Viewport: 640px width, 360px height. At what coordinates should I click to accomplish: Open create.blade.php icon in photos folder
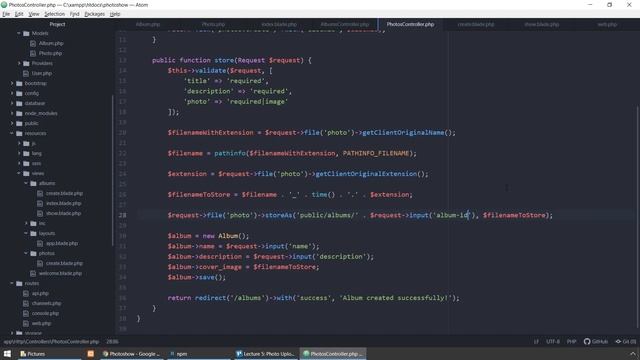40,263
